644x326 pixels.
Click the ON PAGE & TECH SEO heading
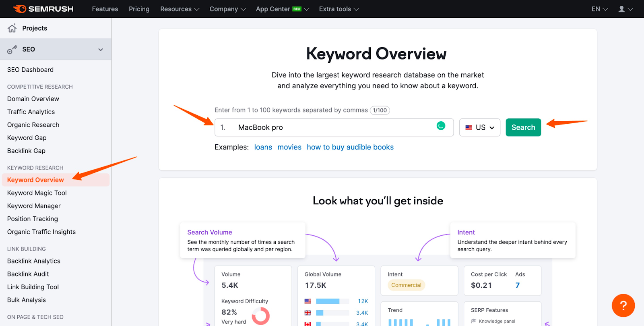35,317
